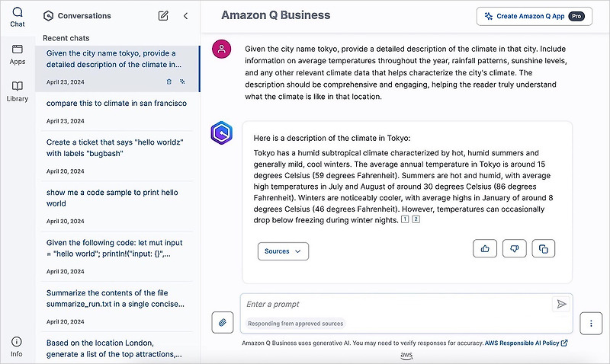Click Create Amazon Q App button
Viewport: 610px width, 364px height.
tap(534, 16)
